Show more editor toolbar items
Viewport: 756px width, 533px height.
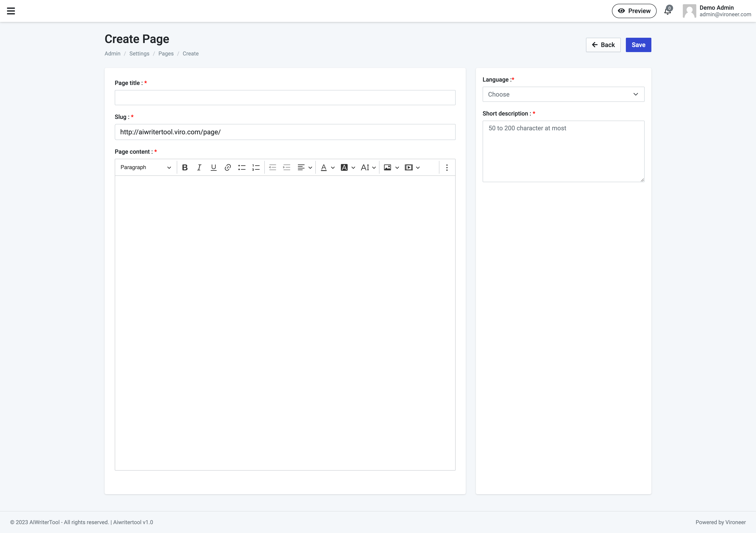click(447, 167)
